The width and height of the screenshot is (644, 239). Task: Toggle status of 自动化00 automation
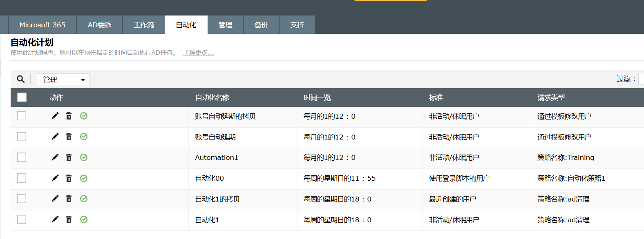point(84,178)
